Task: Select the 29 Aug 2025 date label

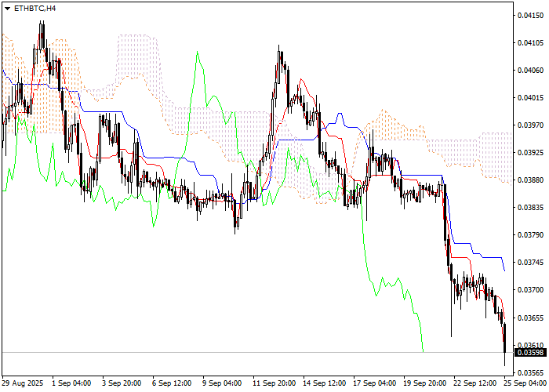Action: (21, 383)
